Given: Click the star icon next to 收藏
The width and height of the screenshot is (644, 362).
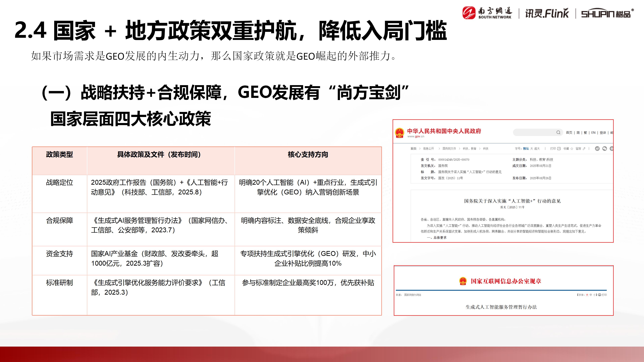Looking at the screenshot, I should click(x=572, y=149).
